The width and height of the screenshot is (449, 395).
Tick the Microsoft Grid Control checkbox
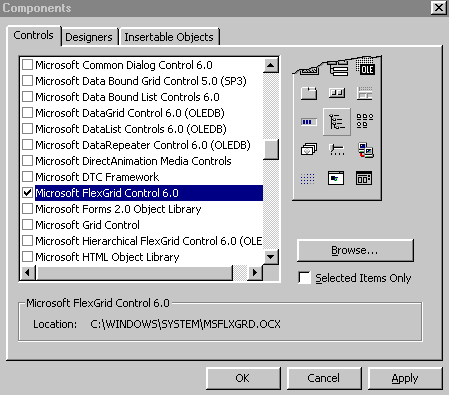pyautogui.click(x=27, y=225)
